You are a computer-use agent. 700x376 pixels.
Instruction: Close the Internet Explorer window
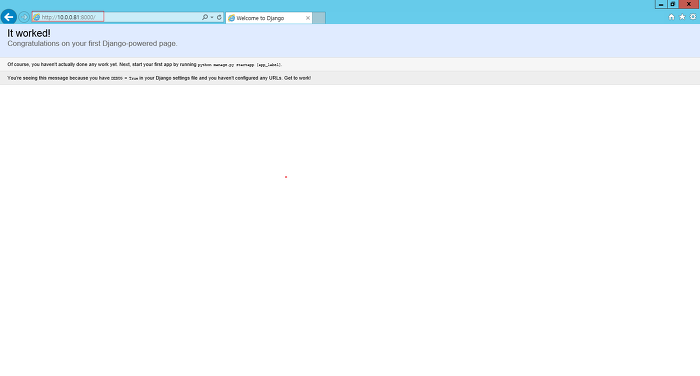pyautogui.click(x=688, y=4)
